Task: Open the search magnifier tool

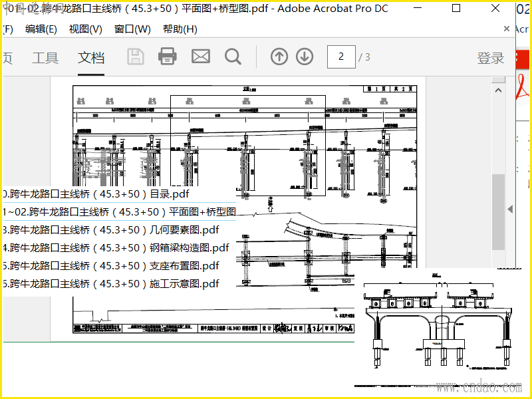Action: pyautogui.click(x=233, y=57)
